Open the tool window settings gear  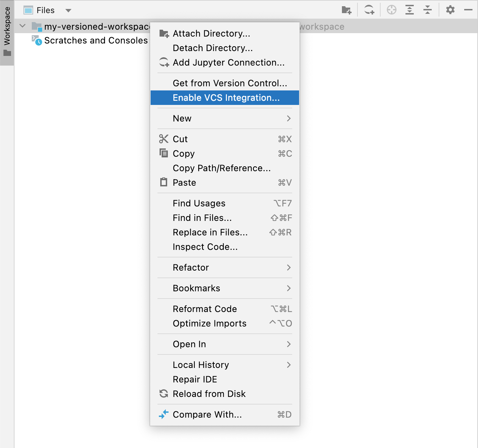[x=450, y=10]
